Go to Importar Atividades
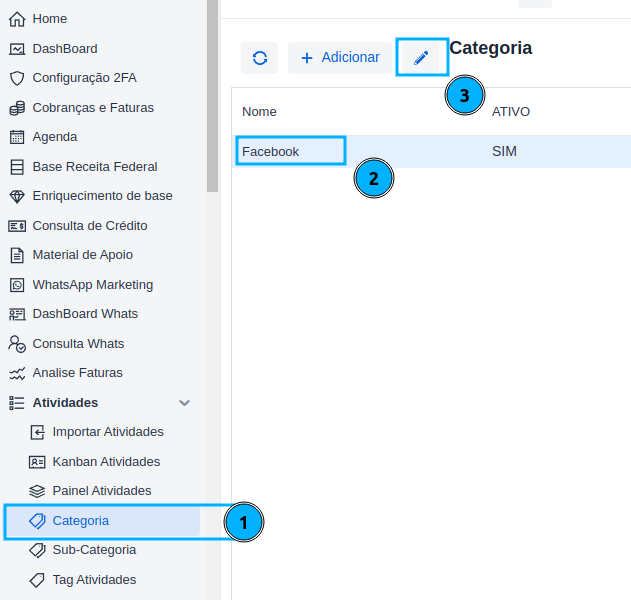Image resolution: width=631 pixels, height=600 pixels. pos(107,432)
